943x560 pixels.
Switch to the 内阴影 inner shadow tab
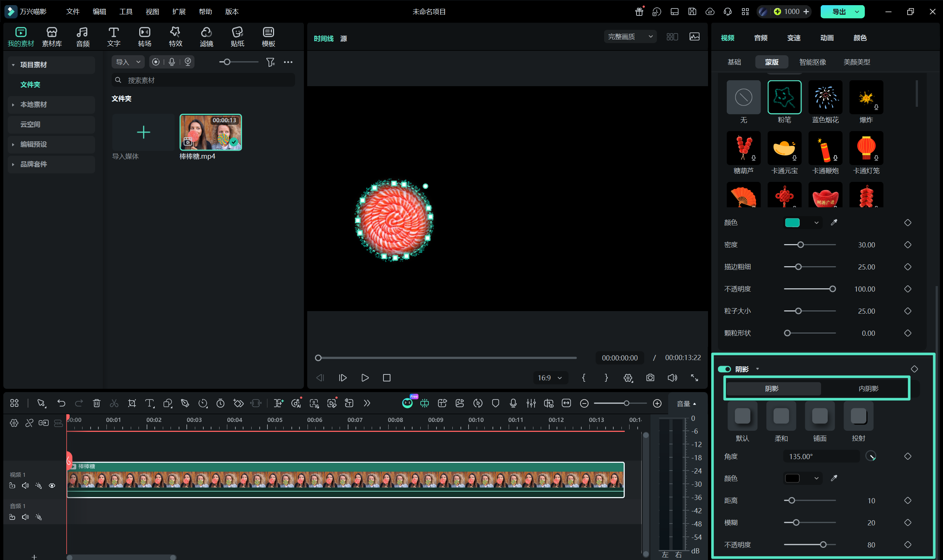tap(868, 388)
